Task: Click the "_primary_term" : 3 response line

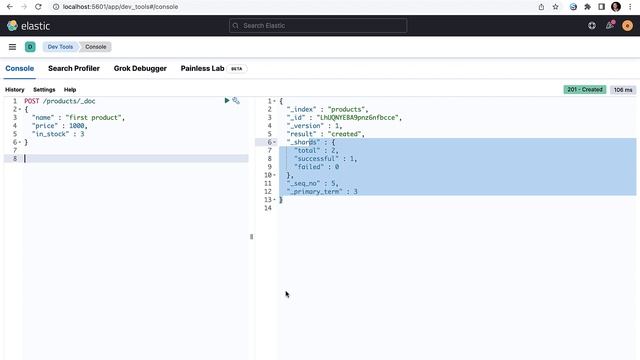Action: [x=322, y=191]
